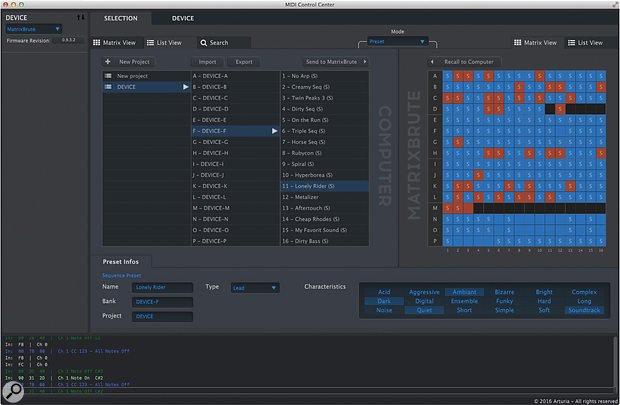The width and height of the screenshot is (620, 405).
Task: Click right List View lines icon
Action: click(571, 42)
